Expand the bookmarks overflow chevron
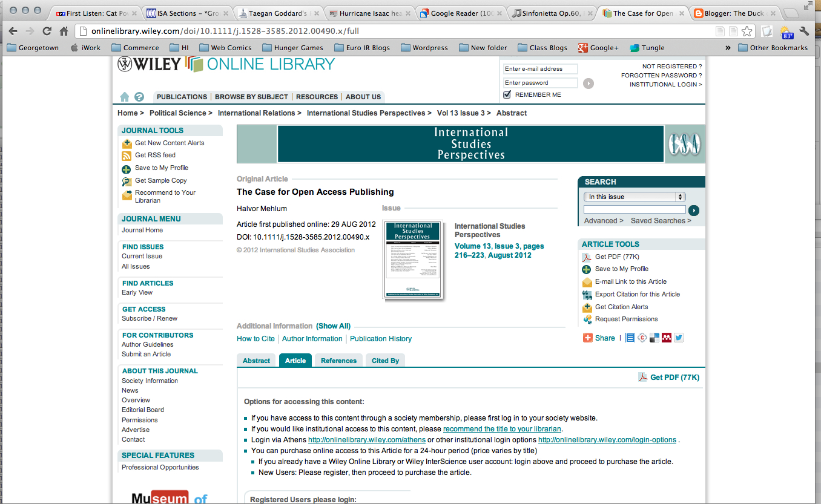Screen dimensions: 821x504 click(x=728, y=48)
